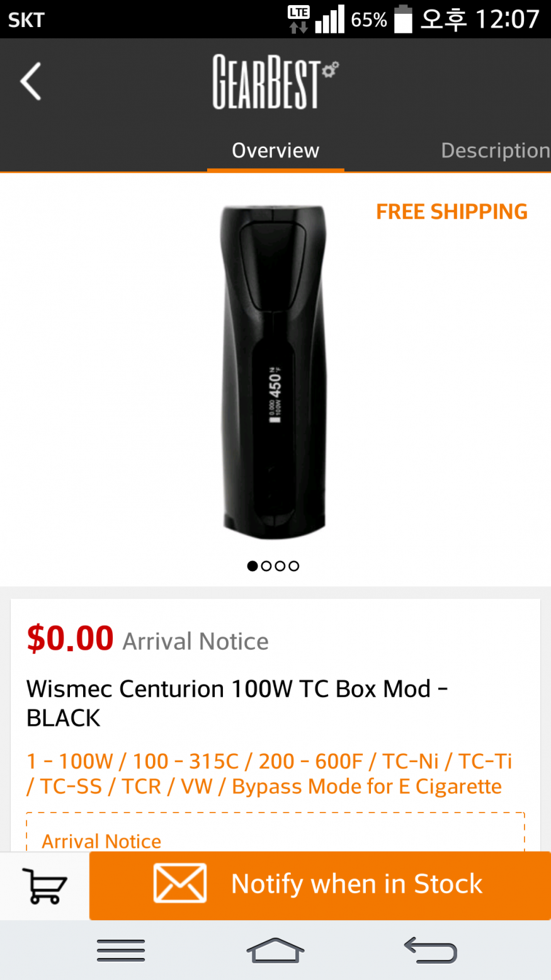Tap the FREE SHIPPING label
Screen dimensions: 551x980
coord(452,212)
